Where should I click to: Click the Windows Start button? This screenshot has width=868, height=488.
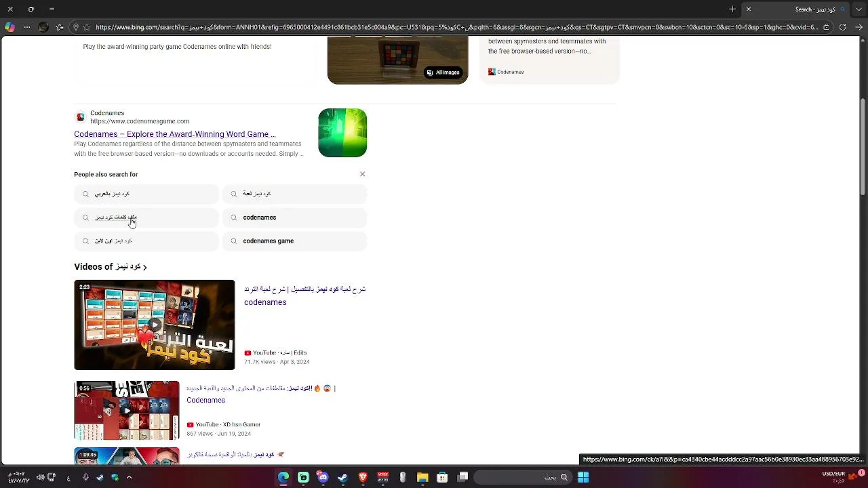coord(583,478)
